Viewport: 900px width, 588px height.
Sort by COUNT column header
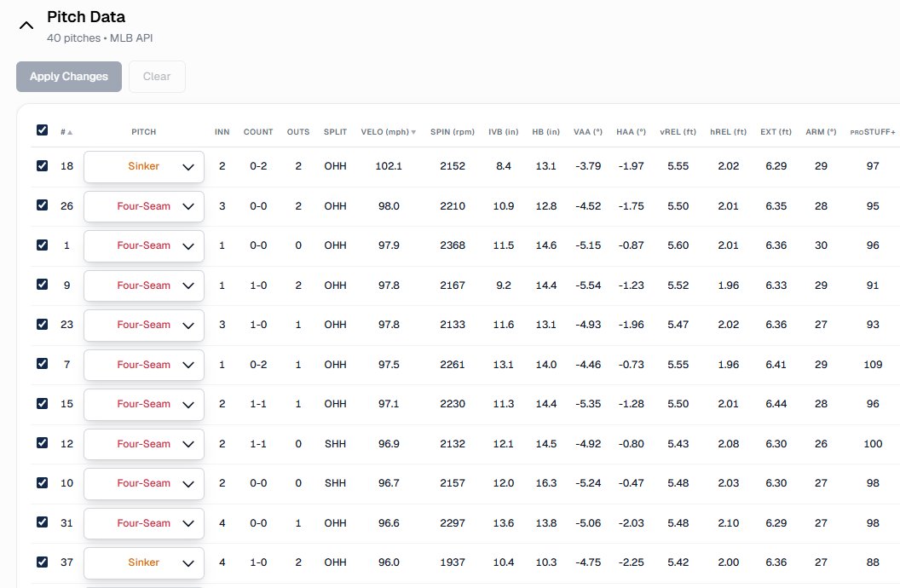point(258,132)
